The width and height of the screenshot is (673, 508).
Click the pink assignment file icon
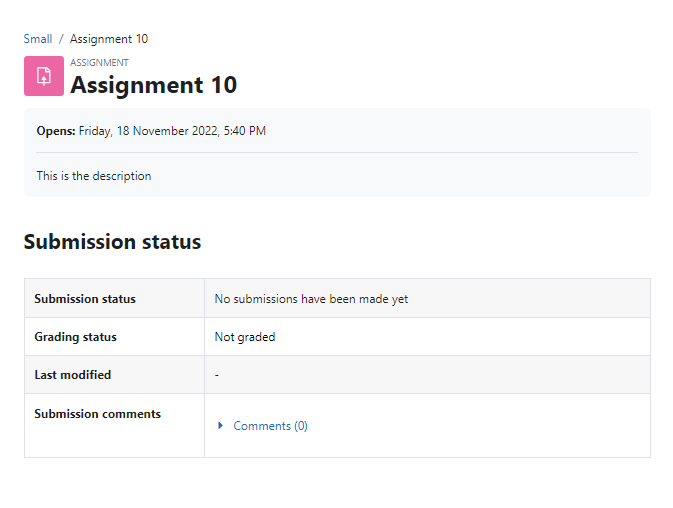[x=44, y=76]
